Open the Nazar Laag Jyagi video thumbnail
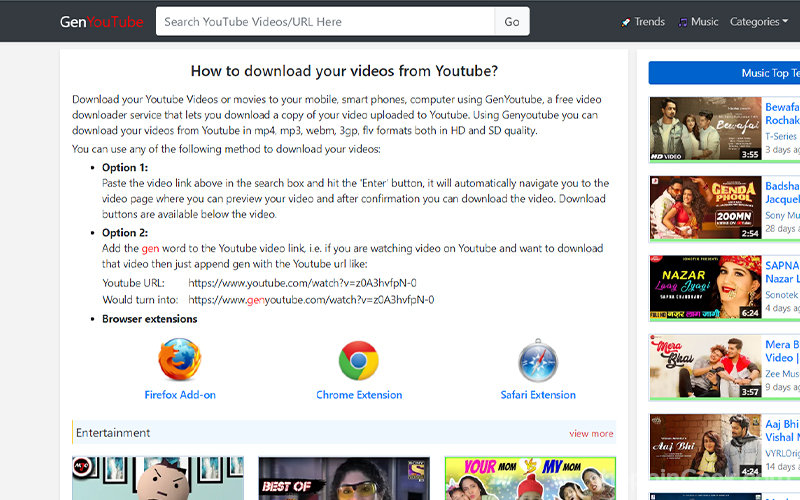 (x=706, y=287)
